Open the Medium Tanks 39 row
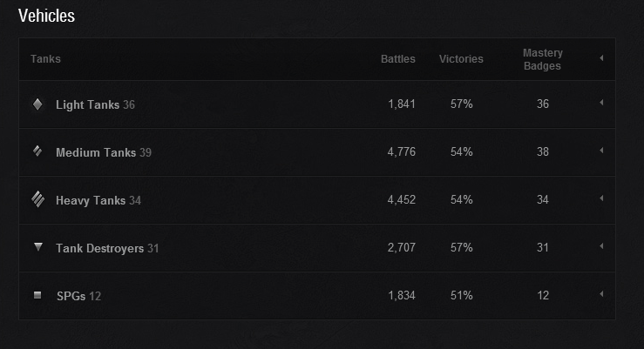Image resolution: width=644 pixels, height=349 pixels. (103, 152)
